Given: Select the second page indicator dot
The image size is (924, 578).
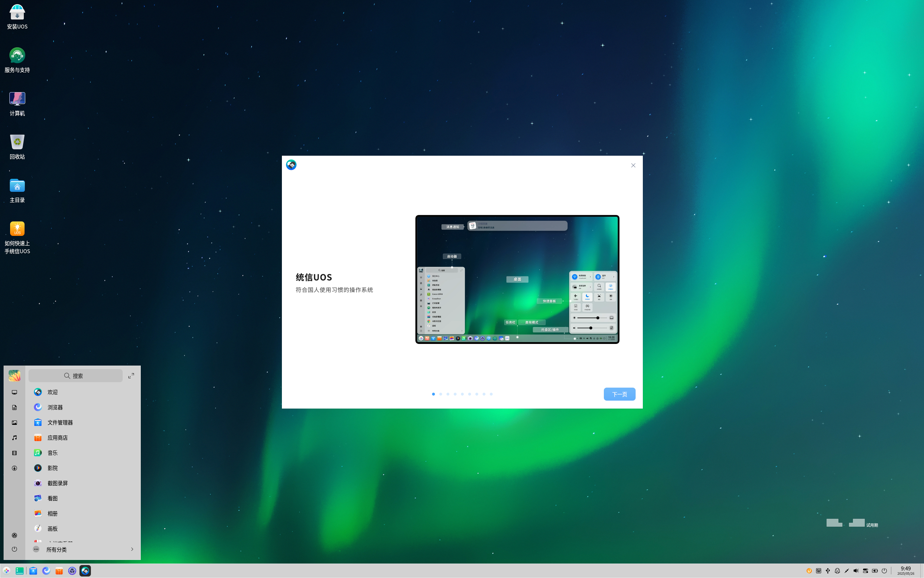Looking at the screenshot, I should (441, 394).
